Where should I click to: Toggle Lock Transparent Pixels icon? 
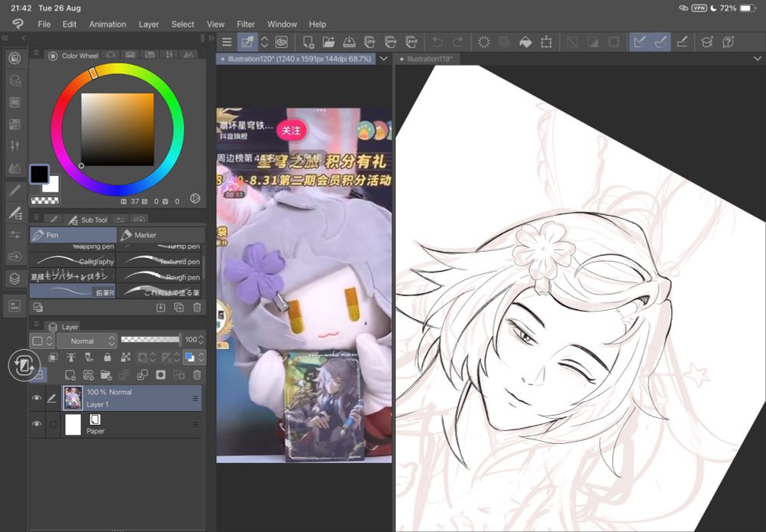click(126, 357)
